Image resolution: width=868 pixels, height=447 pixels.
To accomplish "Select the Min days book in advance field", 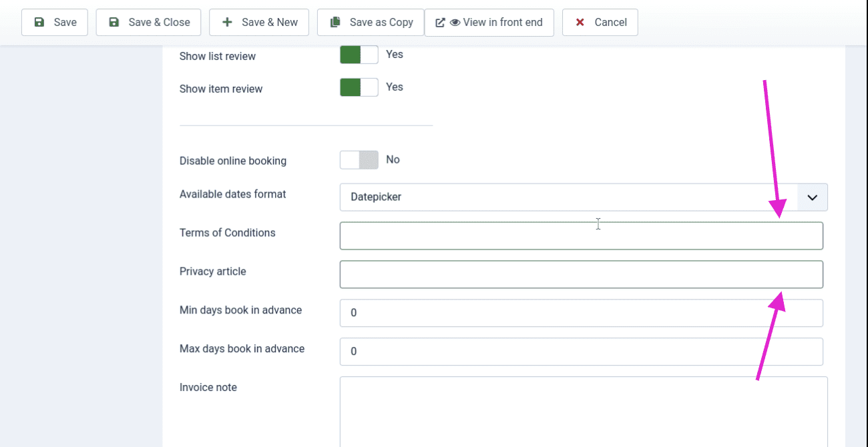I will (x=581, y=313).
